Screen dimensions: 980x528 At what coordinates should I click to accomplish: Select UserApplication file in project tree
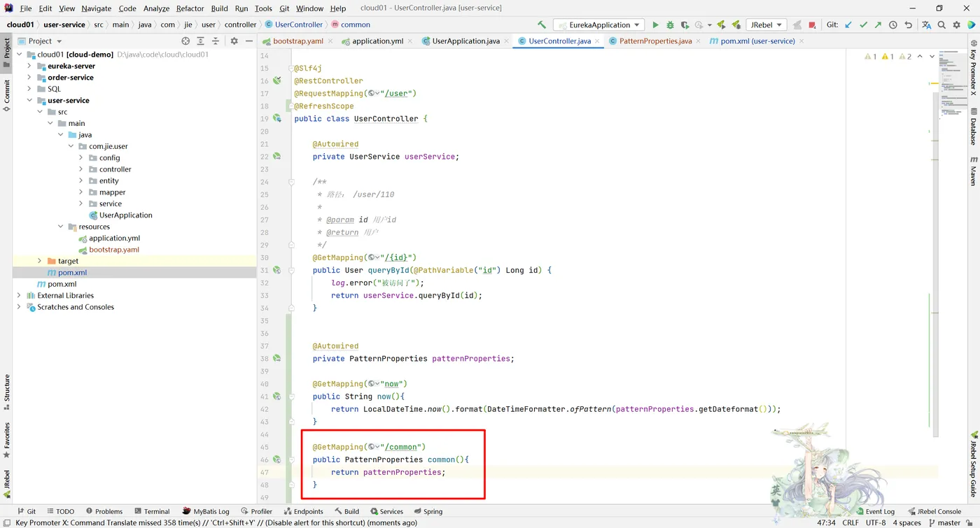[121, 215]
